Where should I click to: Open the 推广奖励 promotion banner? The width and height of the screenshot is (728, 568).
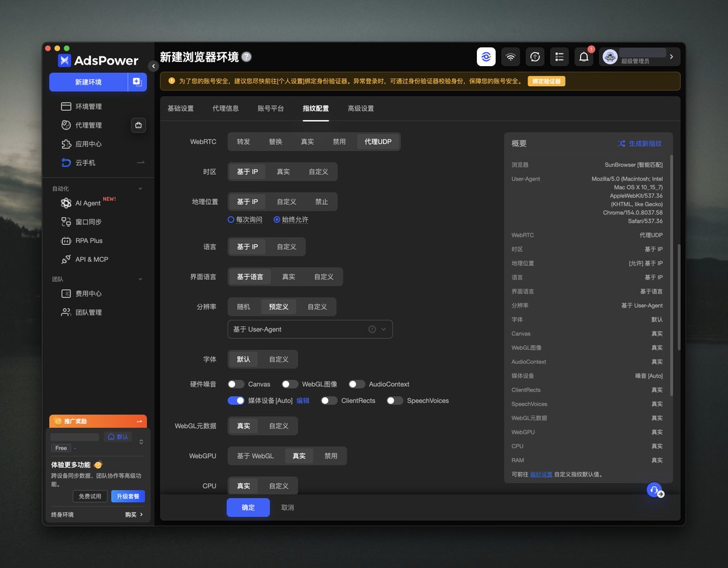point(98,421)
